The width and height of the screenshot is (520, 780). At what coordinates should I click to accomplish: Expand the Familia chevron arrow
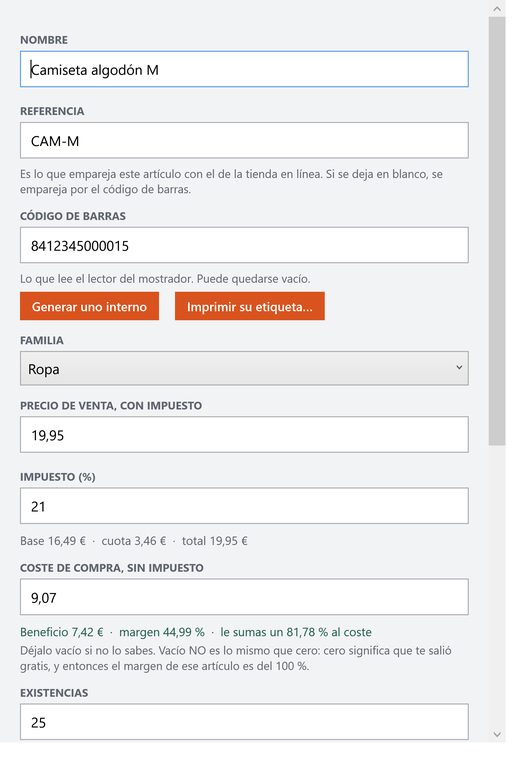point(459,368)
